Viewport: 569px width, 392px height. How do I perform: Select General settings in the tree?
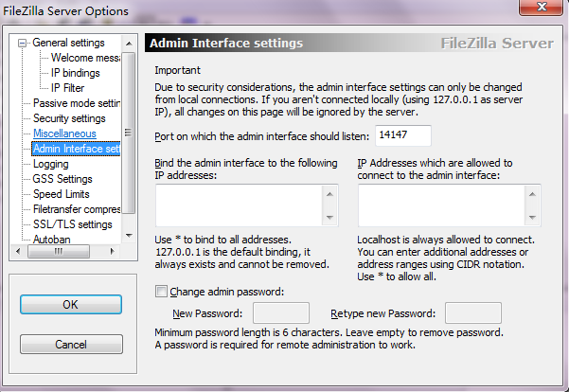pyautogui.click(x=68, y=43)
